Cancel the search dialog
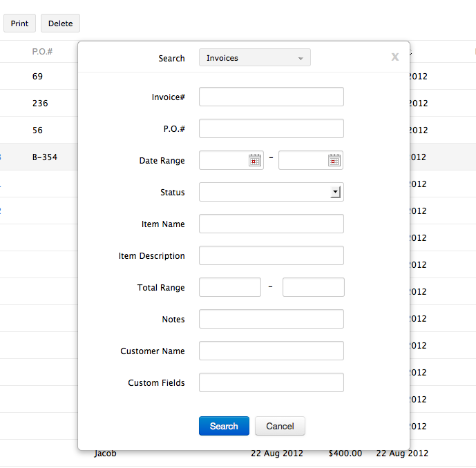 tap(280, 426)
